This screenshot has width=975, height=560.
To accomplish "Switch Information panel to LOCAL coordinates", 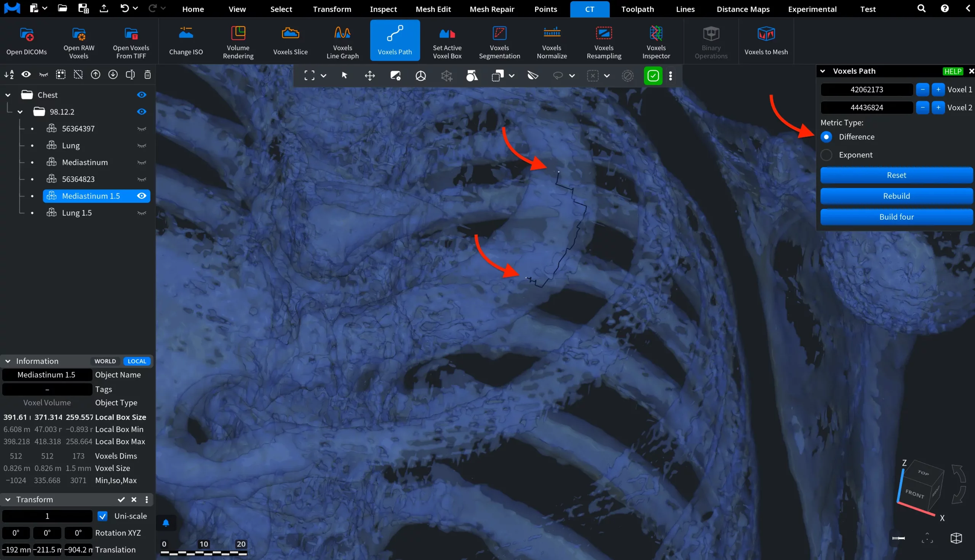I will 137,361.
